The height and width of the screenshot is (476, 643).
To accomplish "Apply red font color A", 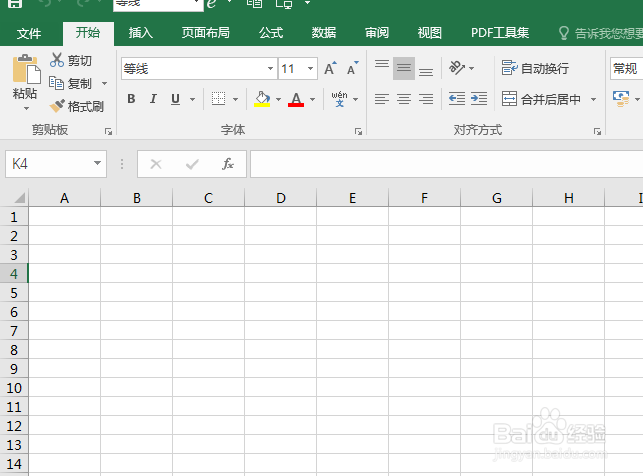I will (296, 99).
